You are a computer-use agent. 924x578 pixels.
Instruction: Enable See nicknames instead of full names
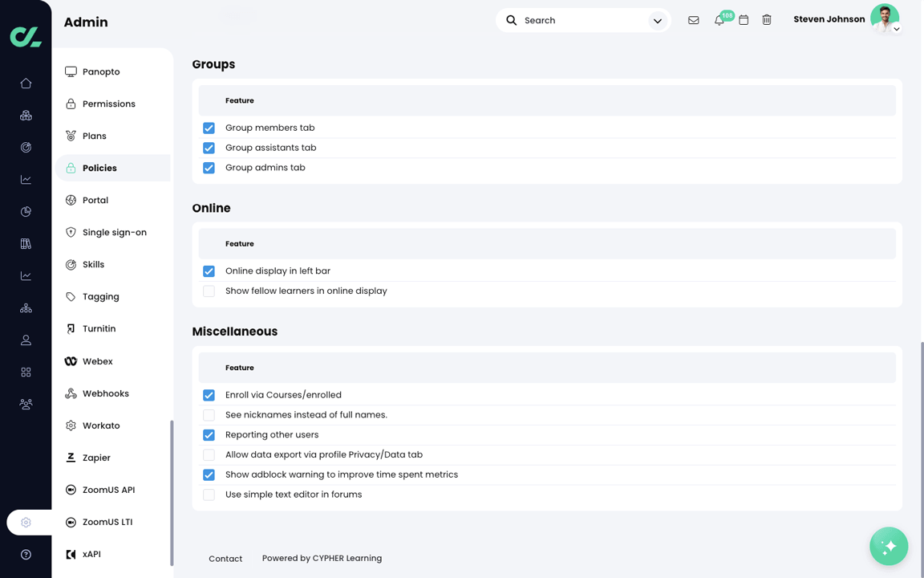pos(209,415)
